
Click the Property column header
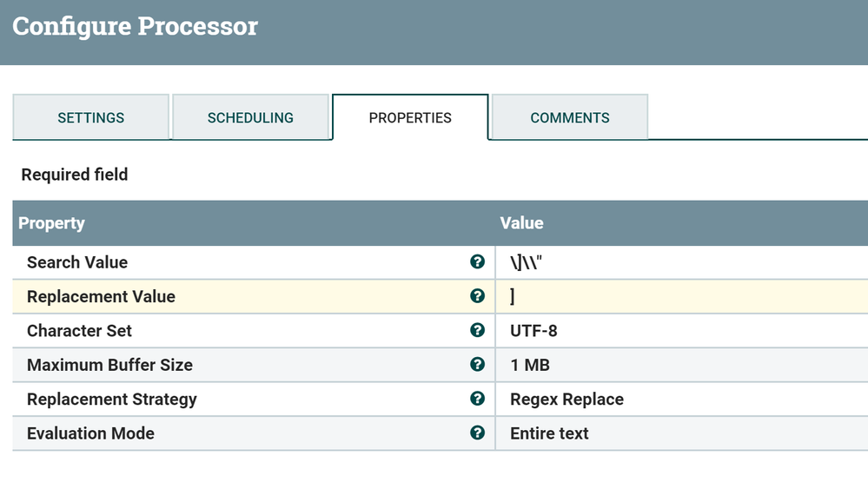pos(52,223)
